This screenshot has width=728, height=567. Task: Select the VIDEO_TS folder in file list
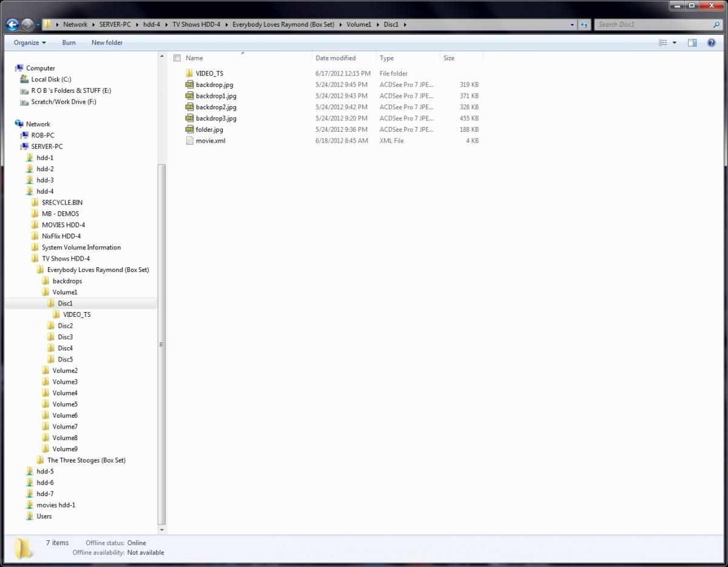point(209,73)
